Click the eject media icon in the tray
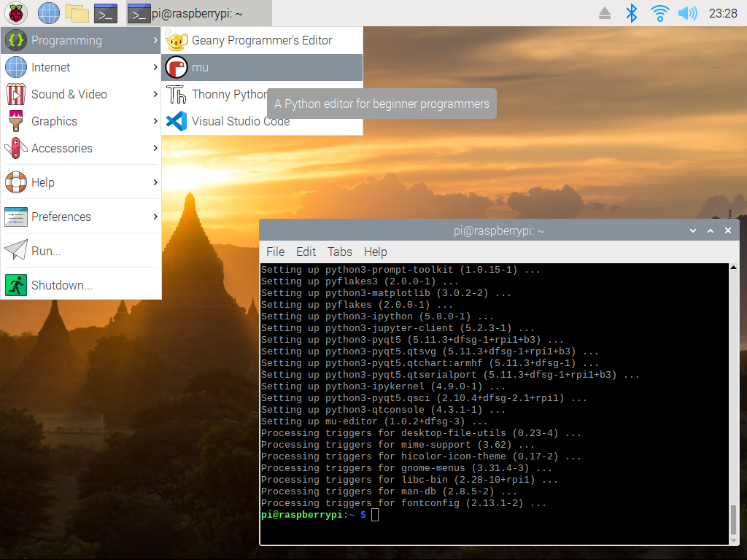The height and width of the screenshot is (560, 747). 605,13
